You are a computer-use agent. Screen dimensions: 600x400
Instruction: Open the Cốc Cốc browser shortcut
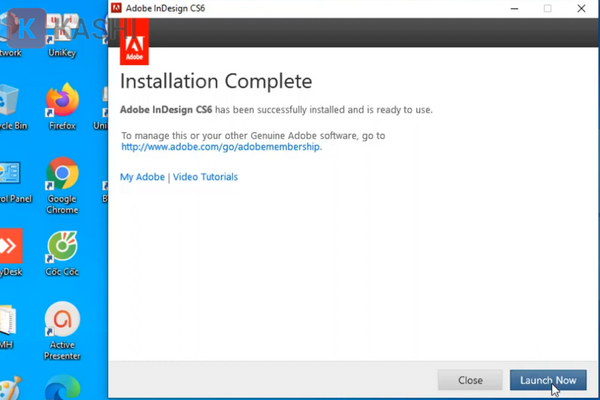(62, 246)
